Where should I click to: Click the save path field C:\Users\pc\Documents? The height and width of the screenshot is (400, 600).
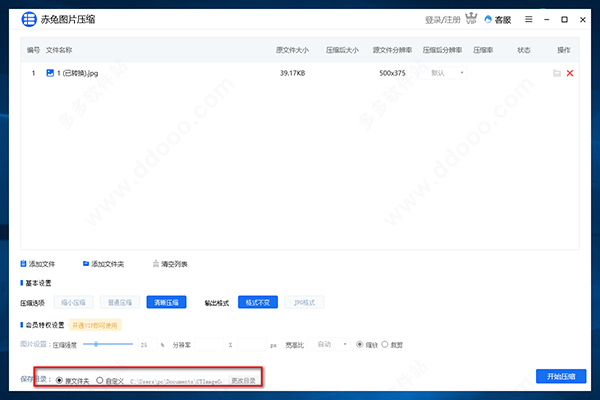(176, 381)
